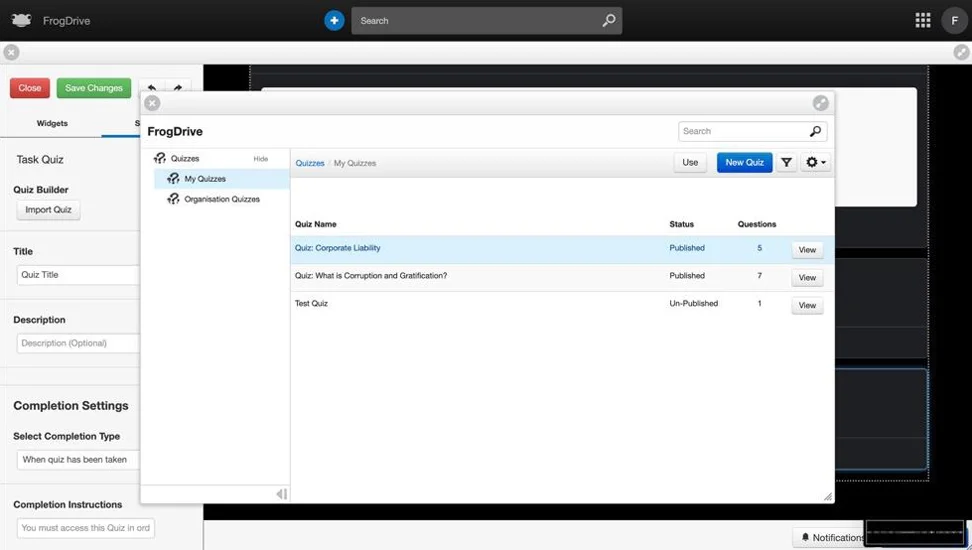View the Corruption and Gratification quiz
Image resolution: width=972 pixels, height=550 pixels.
807,278
